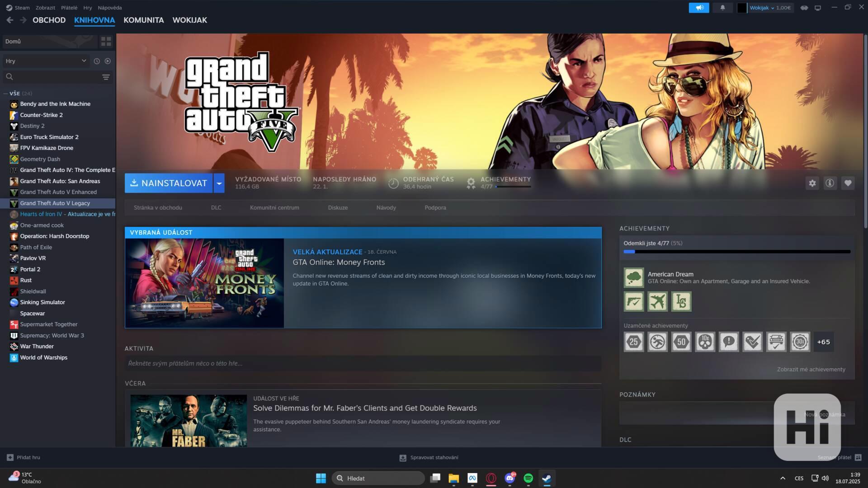Open the friends list icon
868x488 pixels.
pos(858,458)
